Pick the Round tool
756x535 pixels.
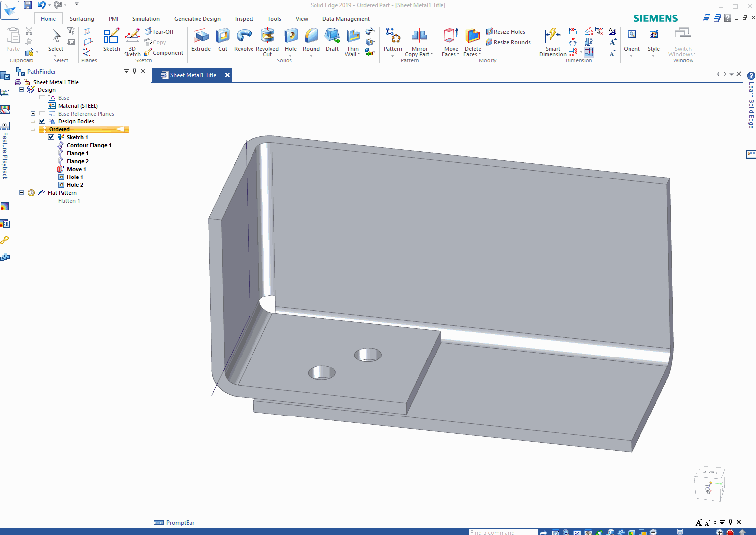tap(311, 40)
